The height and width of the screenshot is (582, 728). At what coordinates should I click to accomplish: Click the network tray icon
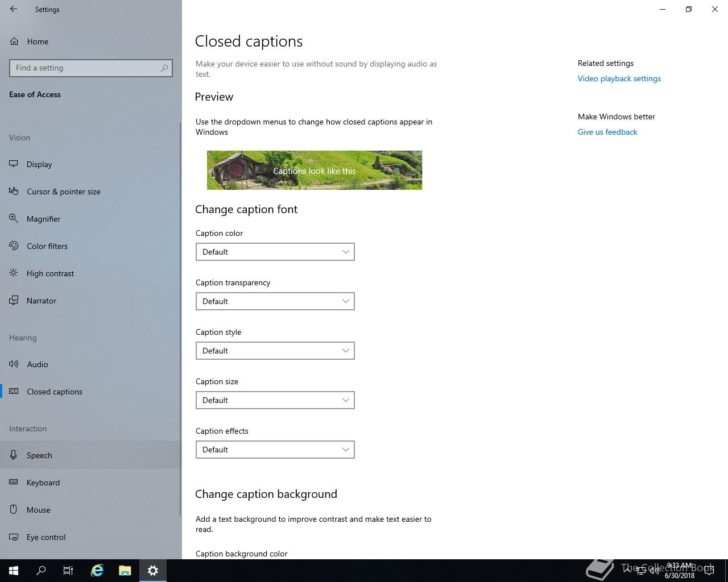[x=640, y=571]
